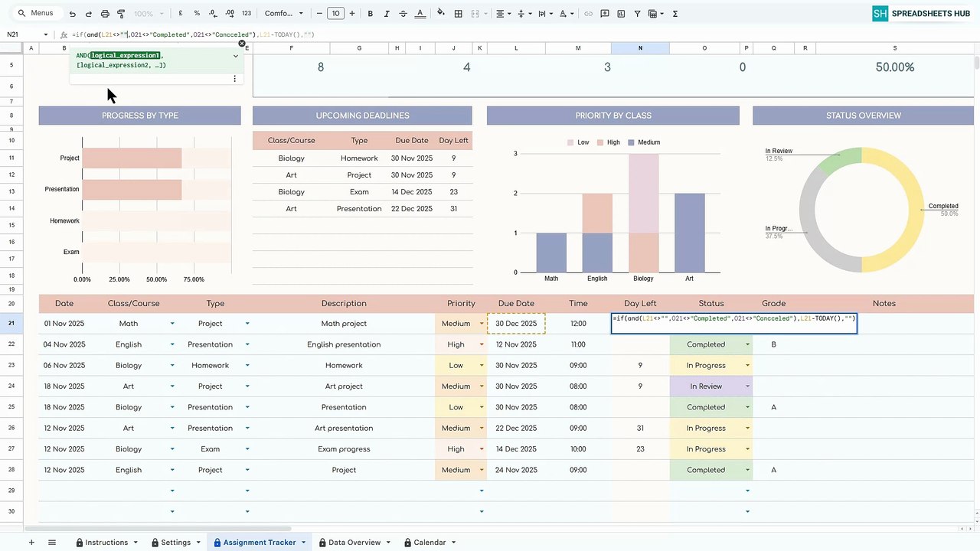Click the Redo icon

point(89,14)
